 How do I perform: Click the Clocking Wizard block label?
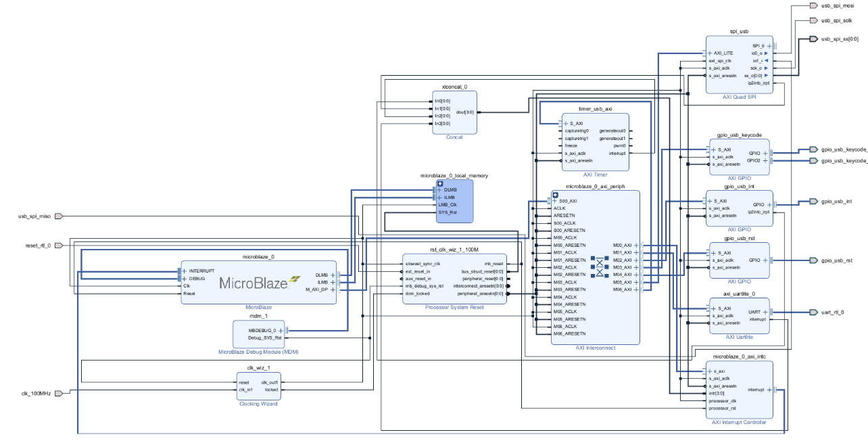coord(258,404)
